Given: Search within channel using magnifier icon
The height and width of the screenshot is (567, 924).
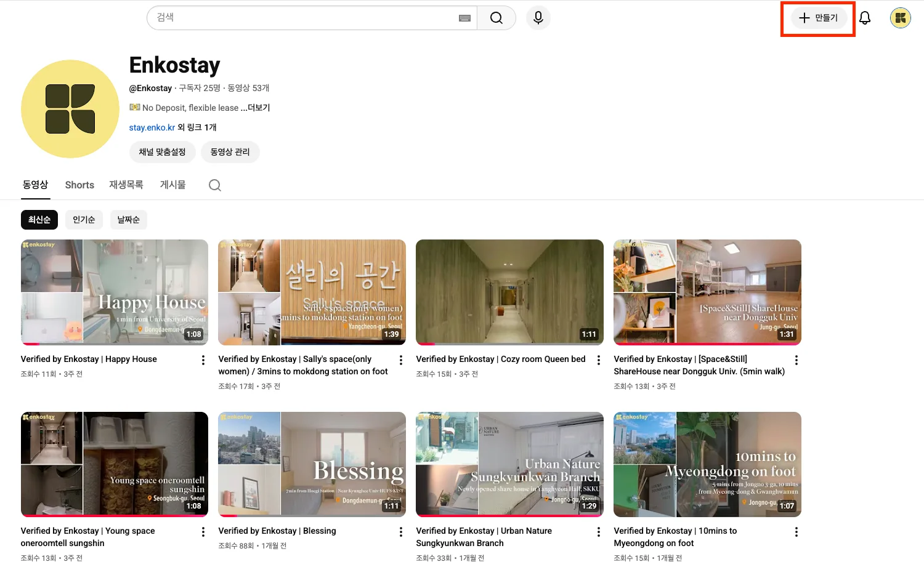Looking at the screenshot, I should 214,185.
